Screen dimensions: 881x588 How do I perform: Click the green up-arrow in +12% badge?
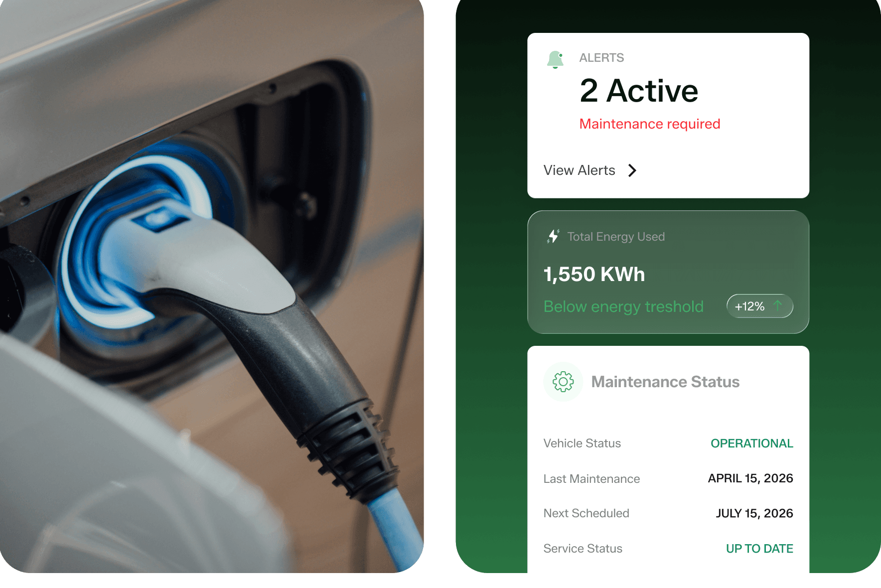click(778, 305)
